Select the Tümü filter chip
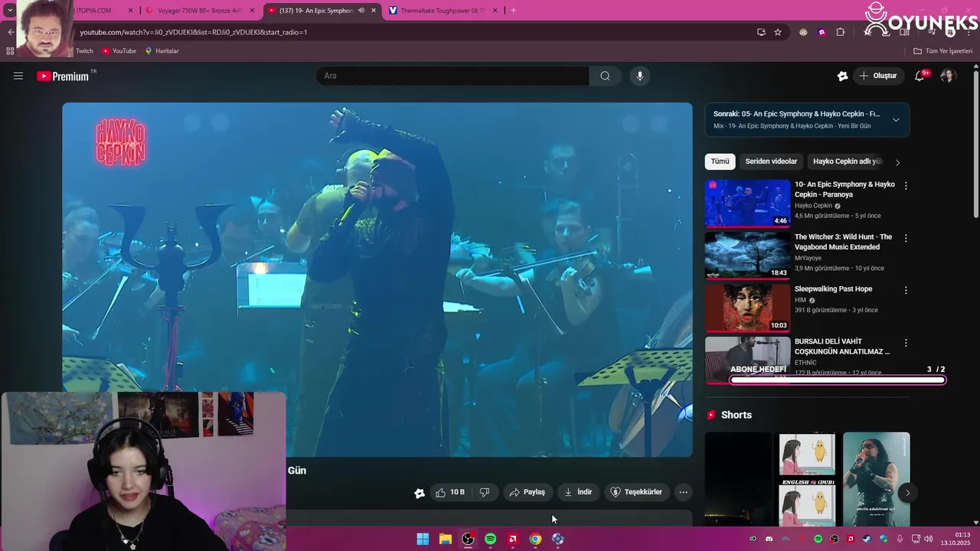 [x=720, y=161]
